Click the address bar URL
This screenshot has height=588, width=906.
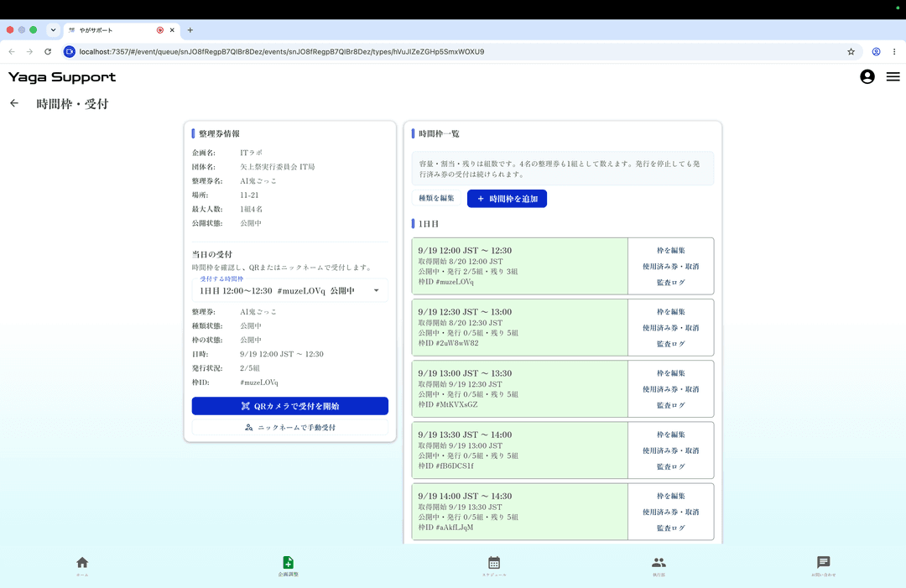click(281, 51)
